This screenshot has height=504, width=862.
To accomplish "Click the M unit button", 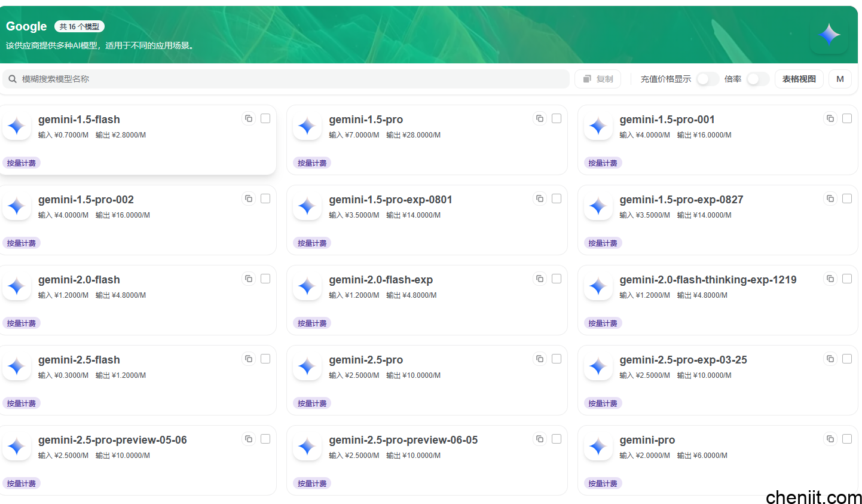I will click(840, 79).
